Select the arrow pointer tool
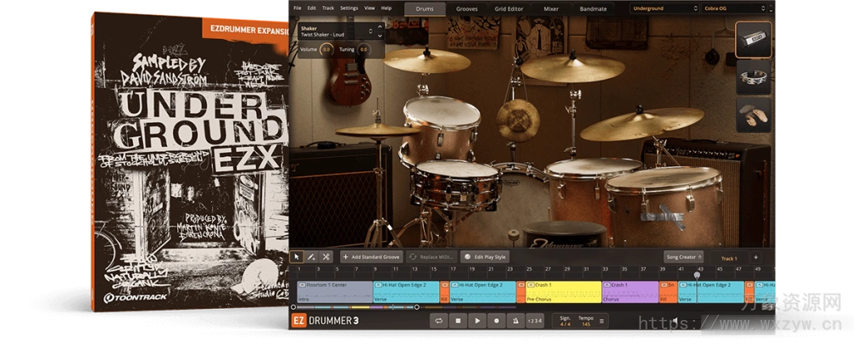 297,256
